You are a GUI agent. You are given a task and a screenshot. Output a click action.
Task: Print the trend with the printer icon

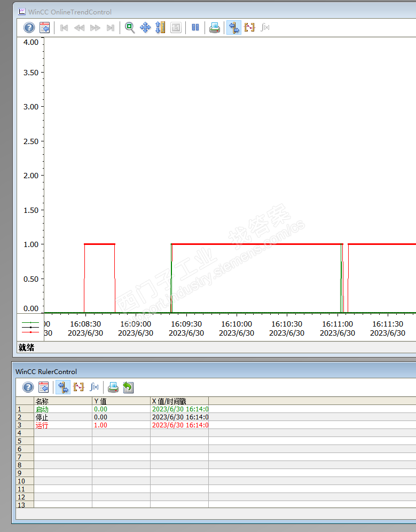click(x=215, y=28)
